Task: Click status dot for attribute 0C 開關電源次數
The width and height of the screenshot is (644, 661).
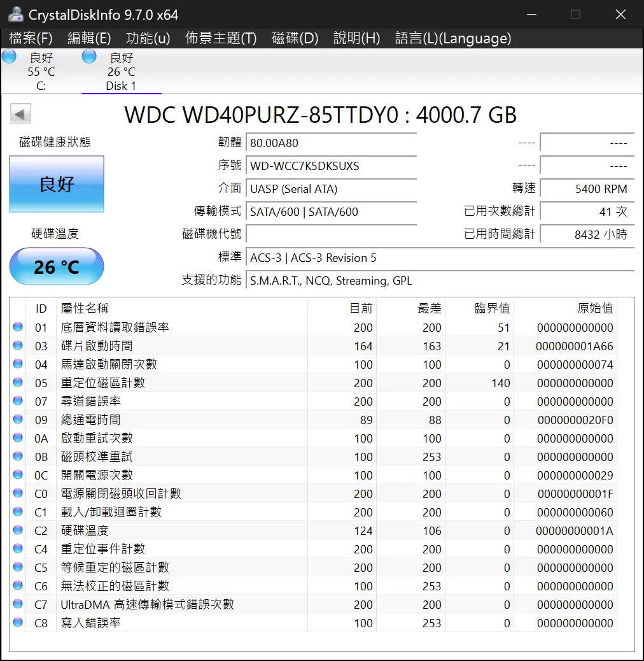Action: (18, 474)
